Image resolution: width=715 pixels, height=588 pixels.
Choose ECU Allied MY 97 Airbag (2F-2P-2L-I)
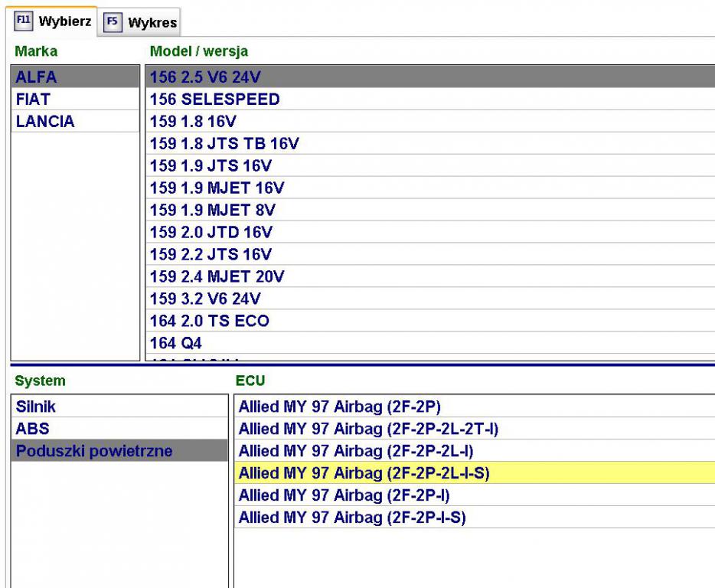pos(475,451)
